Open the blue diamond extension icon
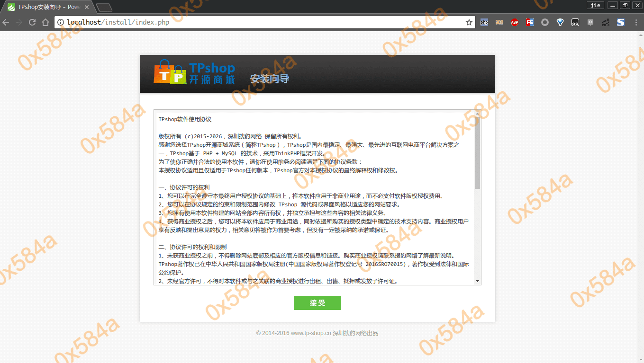The width and height of the screenshot is (644, 363). point(560,22)
